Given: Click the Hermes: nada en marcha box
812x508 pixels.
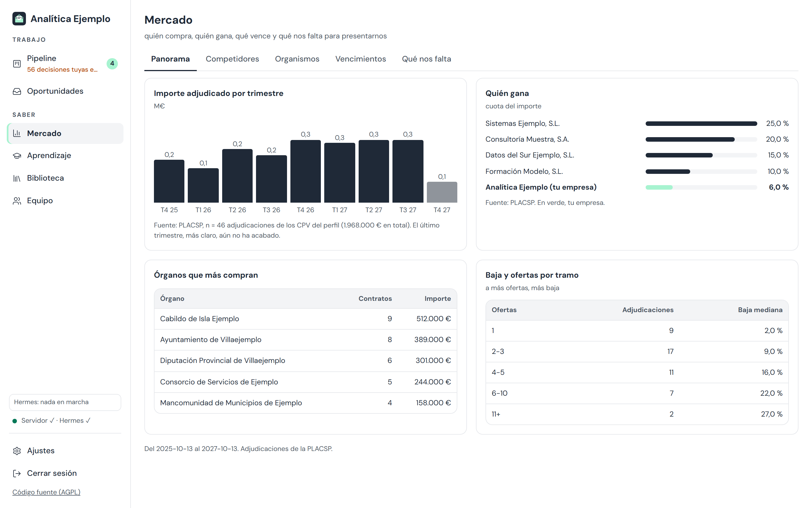Looking at the screenshot, I should (65, 402).
